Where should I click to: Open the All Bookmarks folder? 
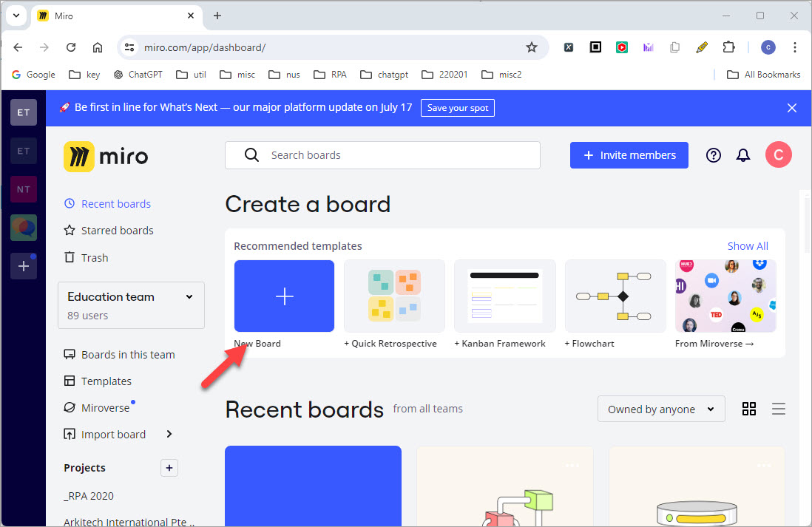763,75
